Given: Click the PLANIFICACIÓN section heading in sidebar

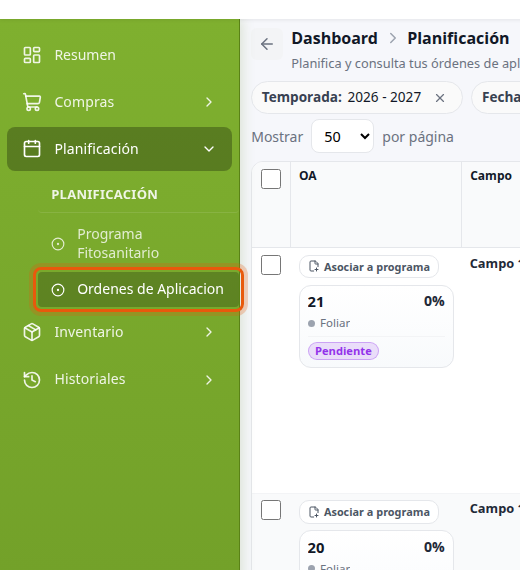Looking at the screenshot, I should click(105, 194).
